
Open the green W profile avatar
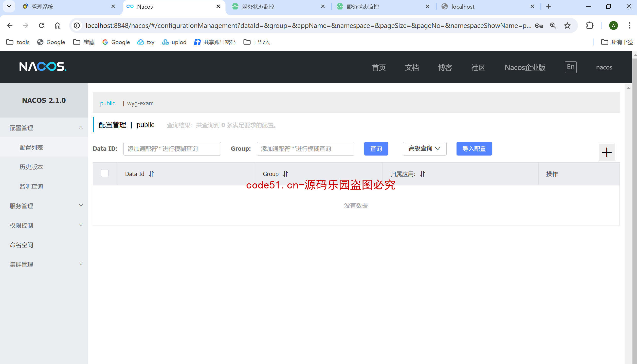[x=613, y=25]
